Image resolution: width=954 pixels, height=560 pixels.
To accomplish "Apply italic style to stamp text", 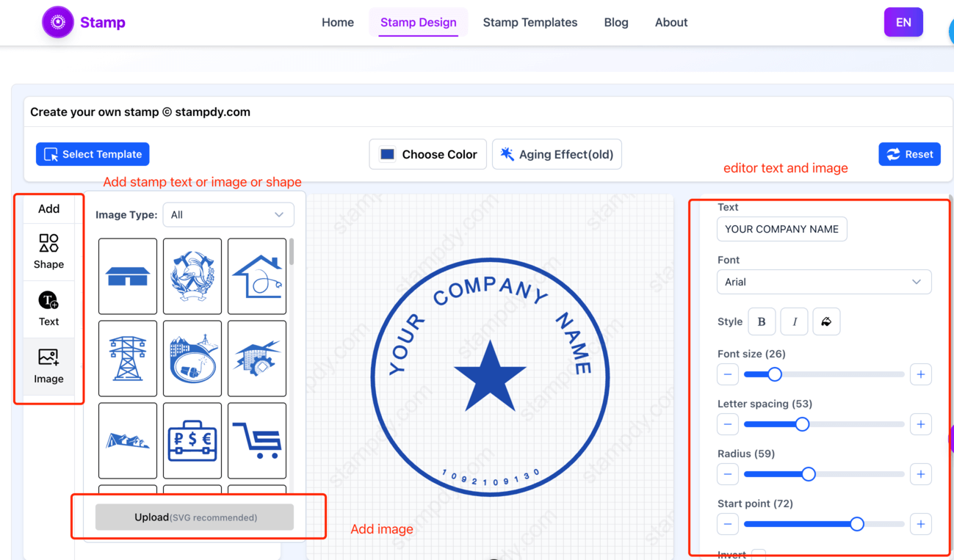I will click(x=794, y=321).
